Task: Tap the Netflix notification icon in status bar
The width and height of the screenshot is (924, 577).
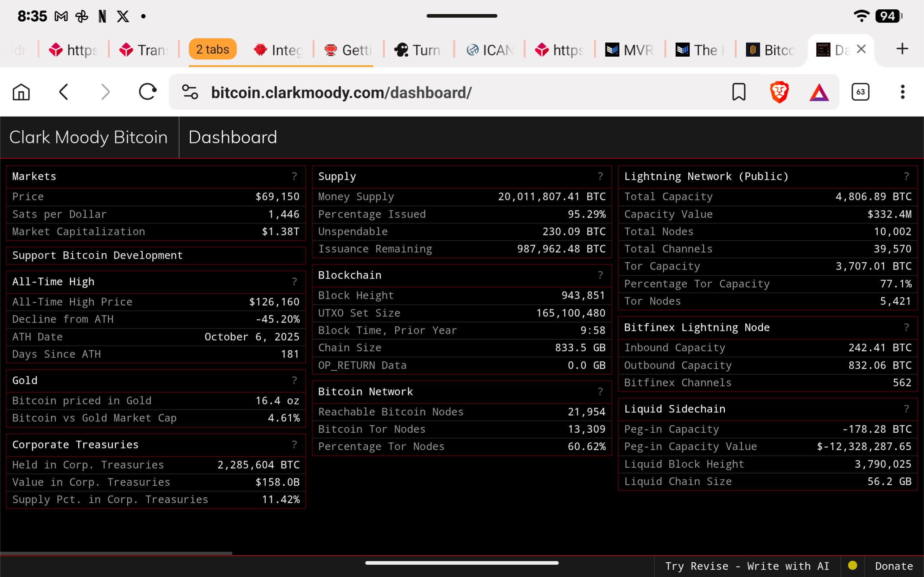Action: [102, 16]
